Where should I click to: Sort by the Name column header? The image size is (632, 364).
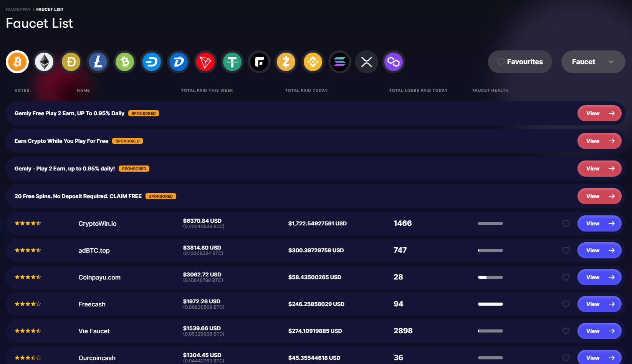point(83,91)
